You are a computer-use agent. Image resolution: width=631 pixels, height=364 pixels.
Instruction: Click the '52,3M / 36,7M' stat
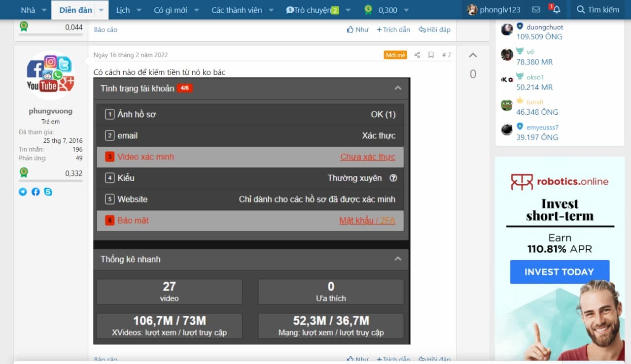coord(331,326)
